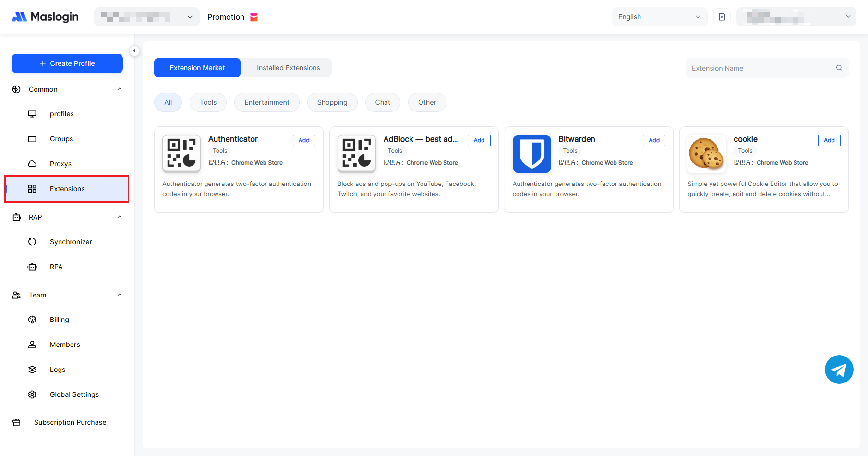Click the Extension Name search field
868x456 pixels.
(x=761, y=68)
